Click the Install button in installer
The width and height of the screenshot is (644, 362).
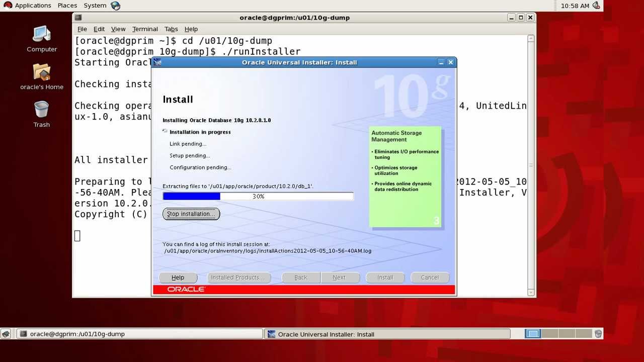click(x=385, y=278)
